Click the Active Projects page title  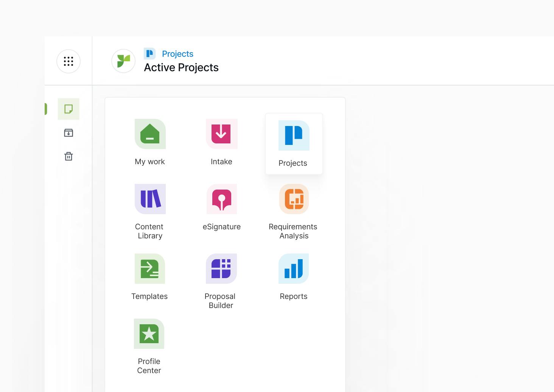click(x=181, y=67)
